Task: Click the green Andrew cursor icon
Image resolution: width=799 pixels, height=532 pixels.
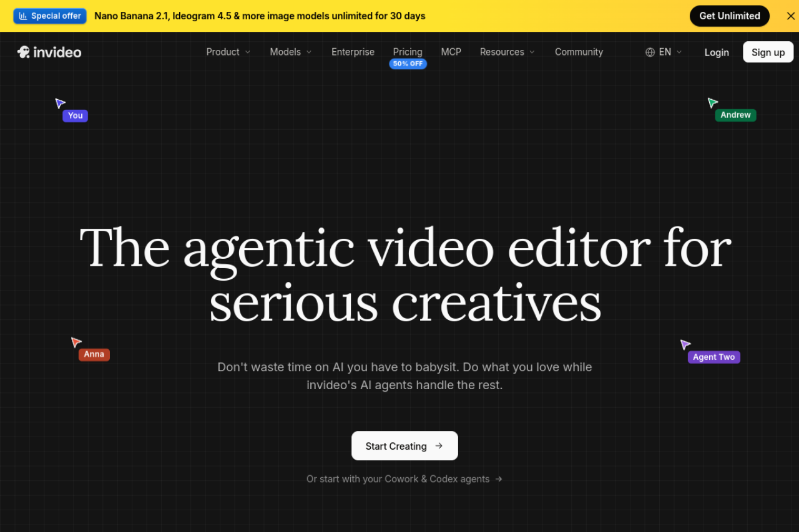Action: click(x=712, y=102)
